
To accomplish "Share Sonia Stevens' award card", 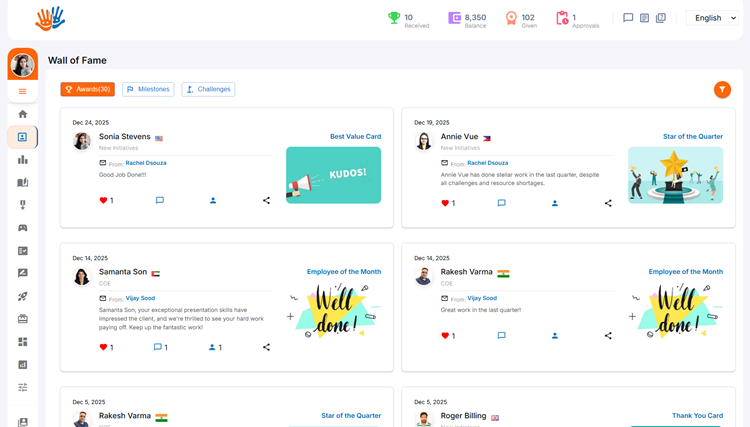I will point(266,201).
